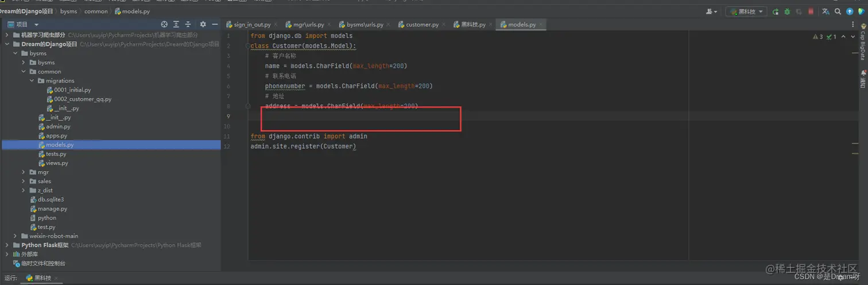Close the customer.py tab

pos(444,25)
